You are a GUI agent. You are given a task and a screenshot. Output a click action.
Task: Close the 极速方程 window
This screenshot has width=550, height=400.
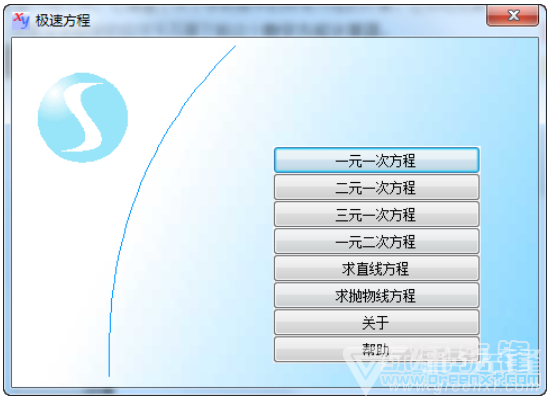tap(512, 15)
